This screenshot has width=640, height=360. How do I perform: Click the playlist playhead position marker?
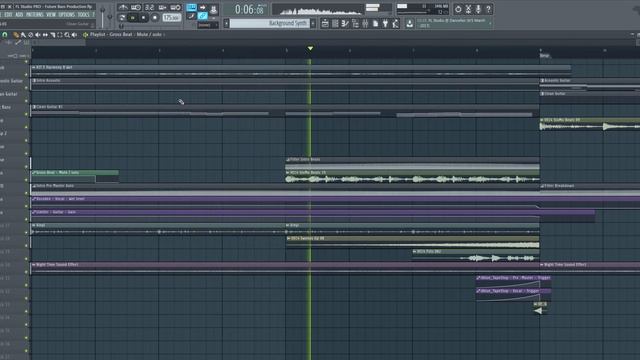click(310, 49)
